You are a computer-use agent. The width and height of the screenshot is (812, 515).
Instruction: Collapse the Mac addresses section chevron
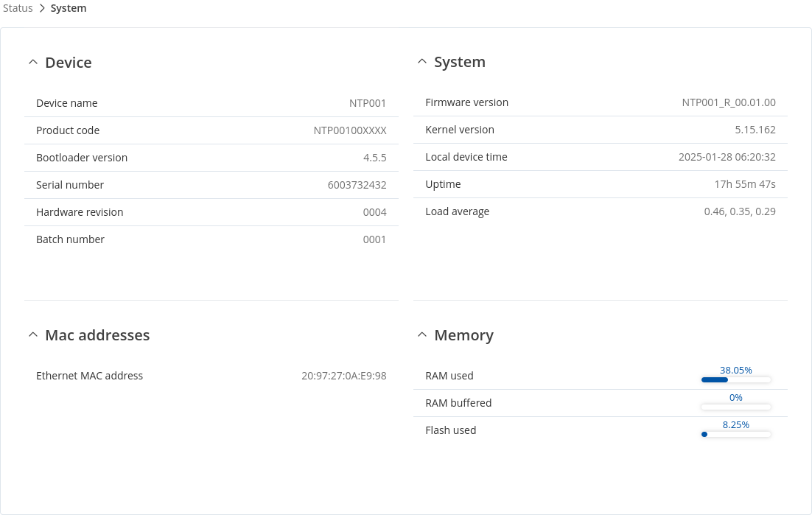point(32,335)
